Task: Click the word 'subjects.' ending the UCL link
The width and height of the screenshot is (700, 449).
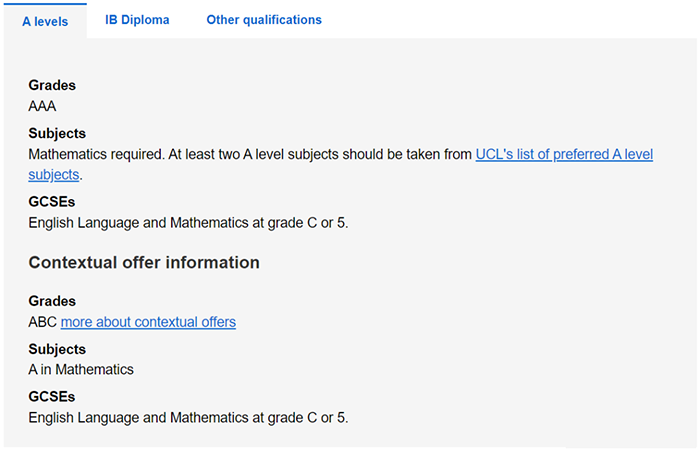Action: [x=54, y=175]
